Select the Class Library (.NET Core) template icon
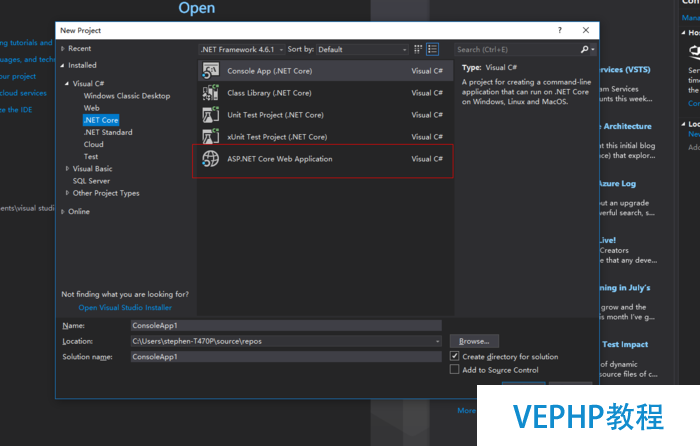Image resolution: width=700 pixels, height=446 pixels. (x=211, y=93)
